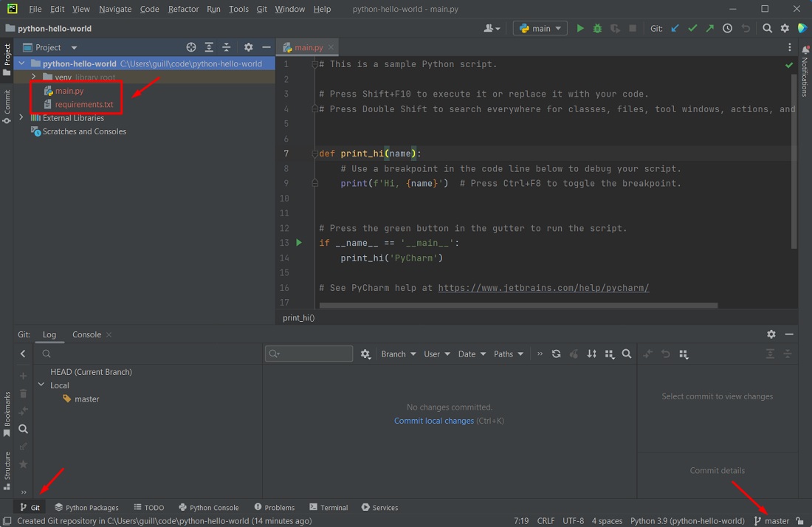Refresh the Git log with the reload icon
The image size is (812, 527).
[x=556, y=354]
